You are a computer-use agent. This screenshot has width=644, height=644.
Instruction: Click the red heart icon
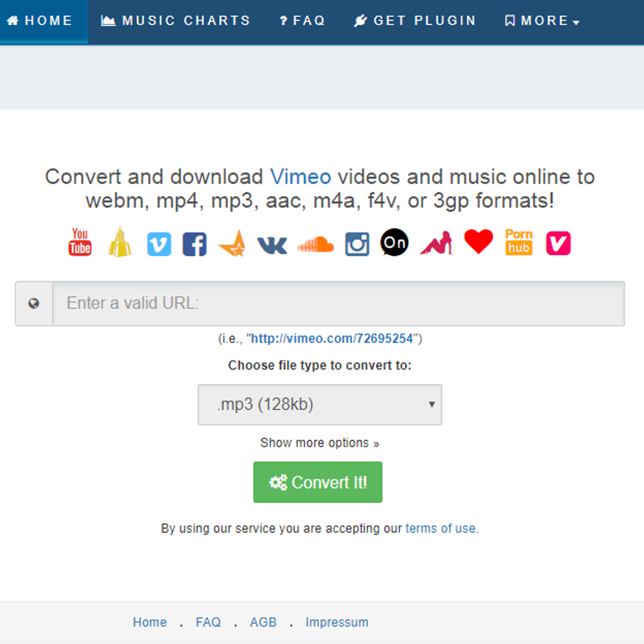coord(479,242)
